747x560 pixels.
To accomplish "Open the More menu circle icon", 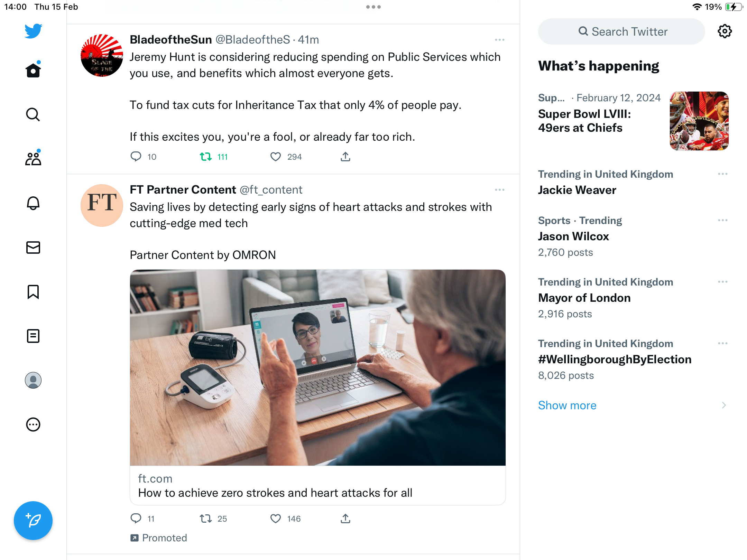I will [33, 424].
